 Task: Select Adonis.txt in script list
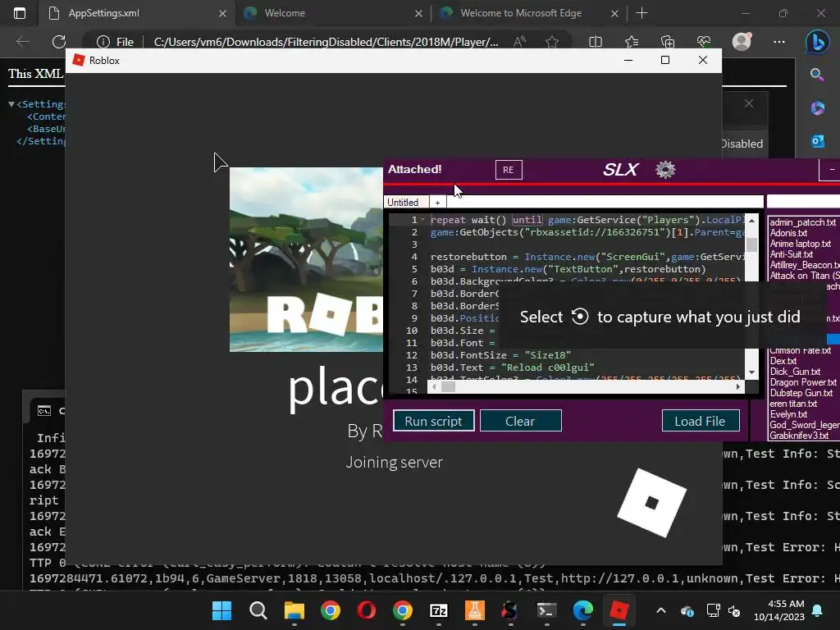pyautogui.click(x=788, y=233)
